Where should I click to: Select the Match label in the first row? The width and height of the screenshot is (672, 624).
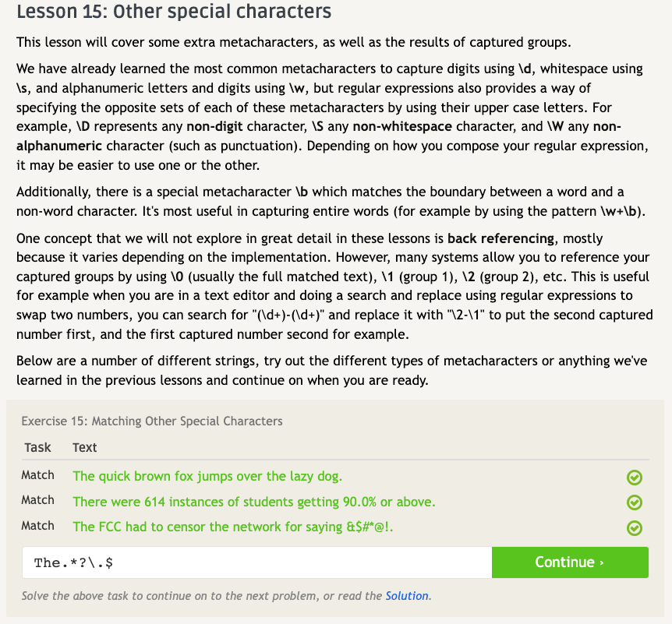(x=37, y=475)
